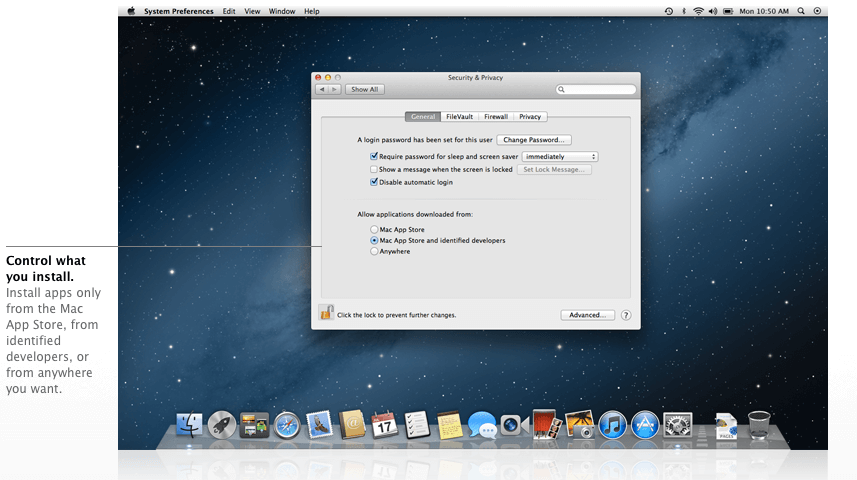Select Mac App Store only option
This screenshot has width=857, height=480.
[x=374, y=230]
